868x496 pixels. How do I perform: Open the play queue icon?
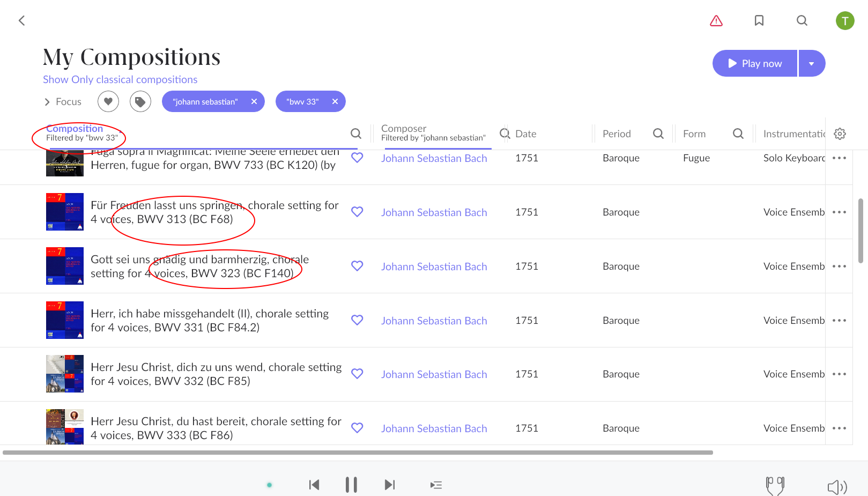coord(436,485)
